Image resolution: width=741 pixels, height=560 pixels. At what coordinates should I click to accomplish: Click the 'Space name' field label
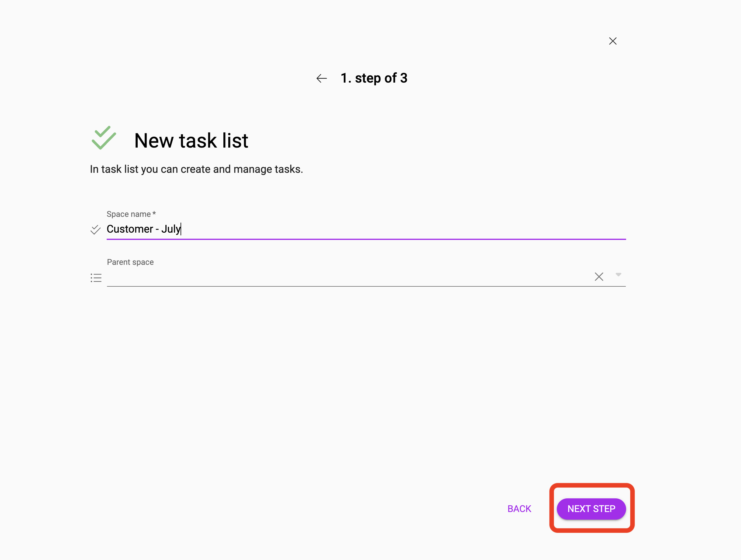tap(129, 214)
